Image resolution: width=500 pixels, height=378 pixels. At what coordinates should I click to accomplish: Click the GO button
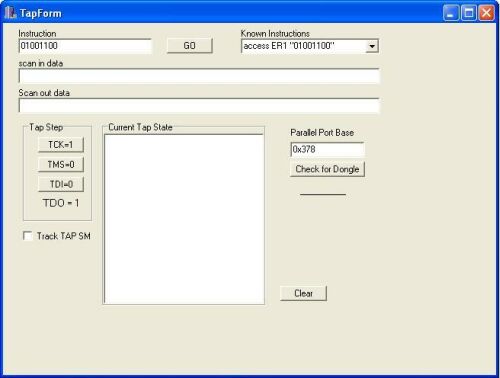click(x=190, y=46)
